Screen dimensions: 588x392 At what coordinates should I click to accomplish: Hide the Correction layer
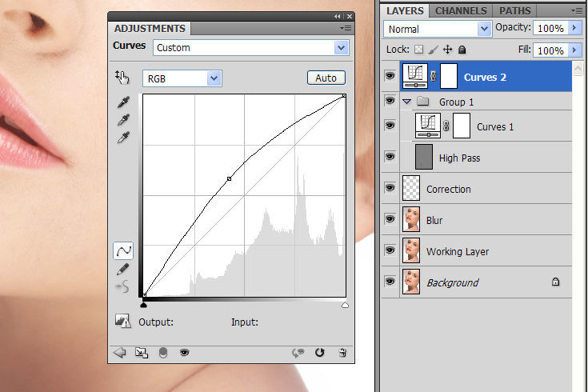click(x=390, y=187)
